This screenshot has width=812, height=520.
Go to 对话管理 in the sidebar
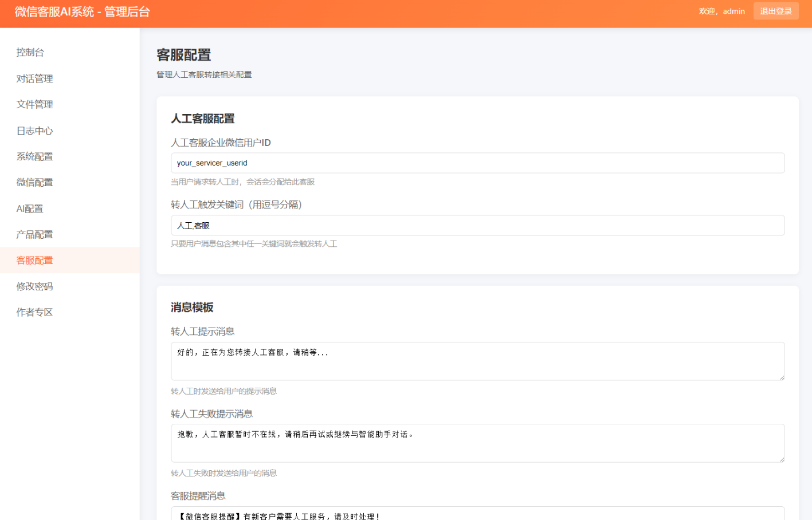click(34, 78)
